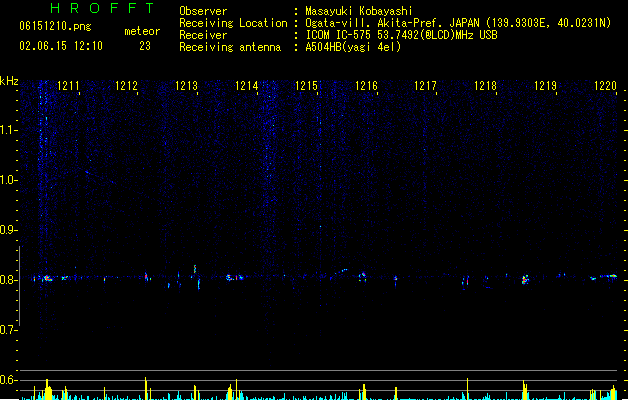Select the 0.9 frequency axis label

(x=8, y=230)
